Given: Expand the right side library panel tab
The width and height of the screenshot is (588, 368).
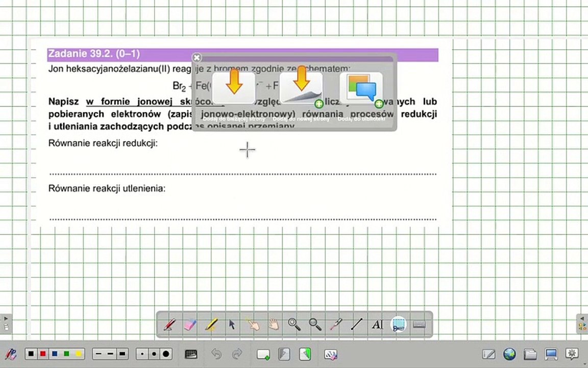Looking at the screenshot, I should [x=582, y=323].
